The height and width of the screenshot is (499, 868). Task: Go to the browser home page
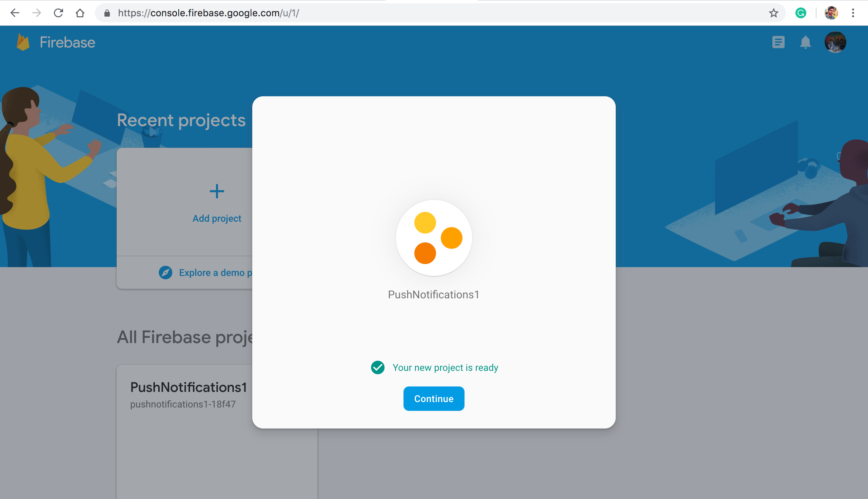80,13
